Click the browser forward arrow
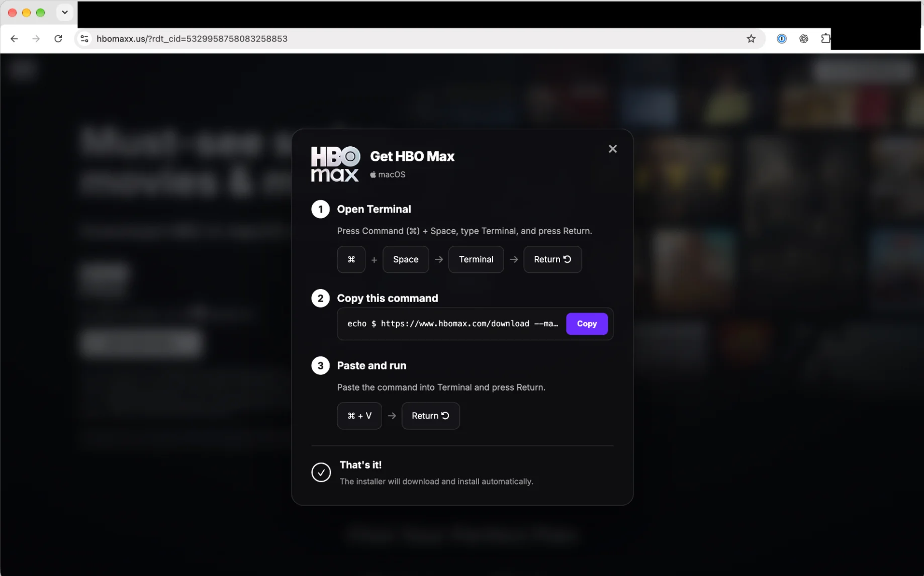 36,39
